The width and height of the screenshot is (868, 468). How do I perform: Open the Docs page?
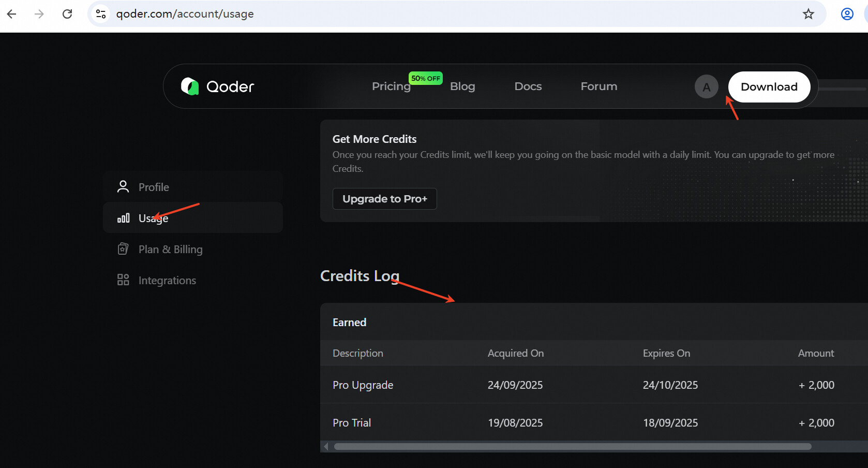point(528,86)
